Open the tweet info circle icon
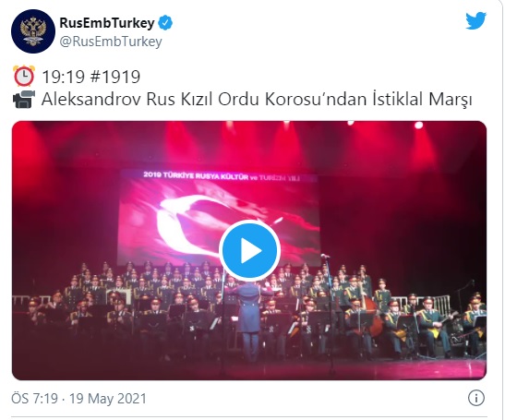The image size is (505, 420). pyautogui.click(x=475, y=398)
